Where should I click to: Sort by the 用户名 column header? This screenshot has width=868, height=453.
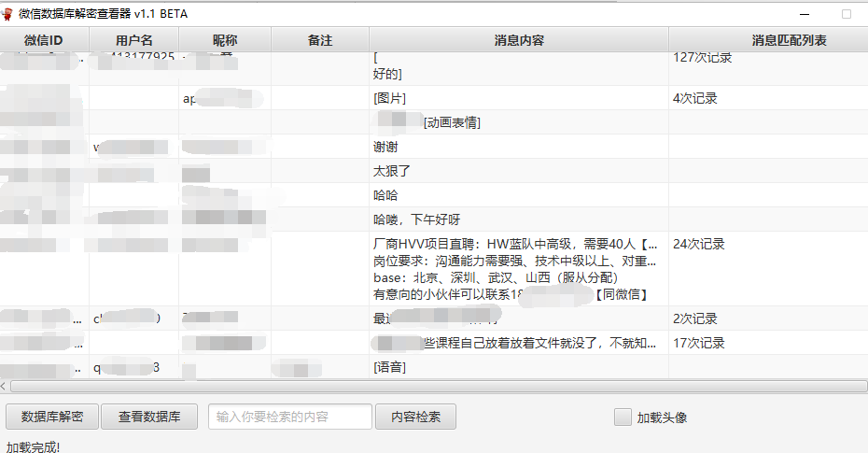[x=134, y=40]
